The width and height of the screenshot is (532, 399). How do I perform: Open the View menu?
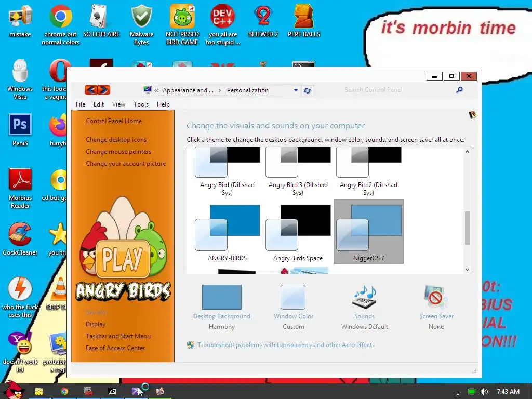(x=119, y=104)
